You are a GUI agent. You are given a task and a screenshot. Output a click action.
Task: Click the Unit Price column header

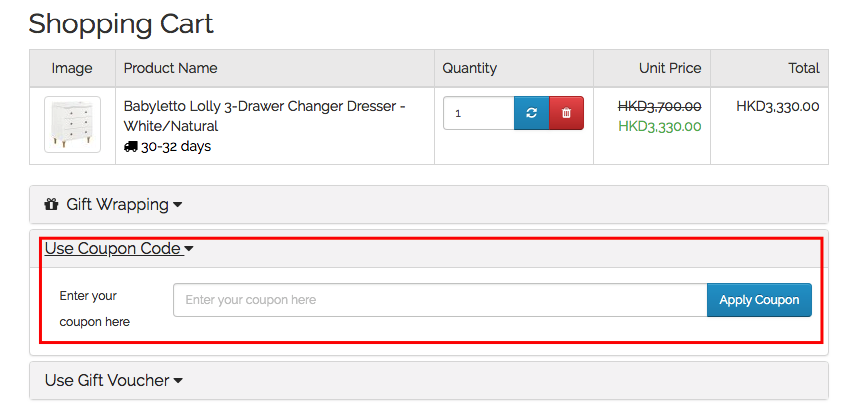[x=670, y=68]
